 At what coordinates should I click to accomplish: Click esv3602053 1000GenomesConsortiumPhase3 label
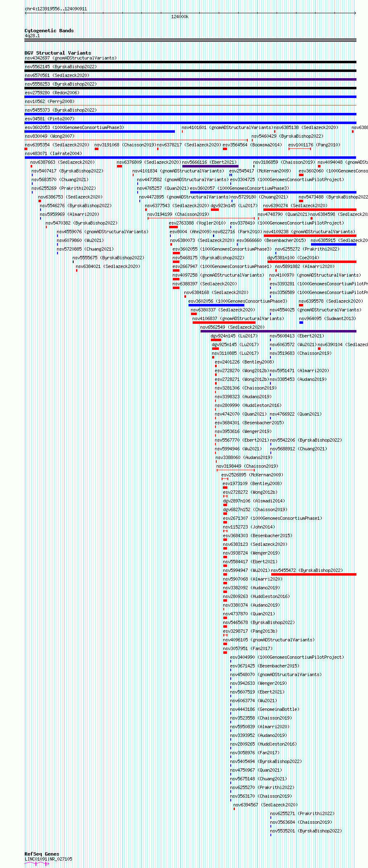tap(74, 127)
